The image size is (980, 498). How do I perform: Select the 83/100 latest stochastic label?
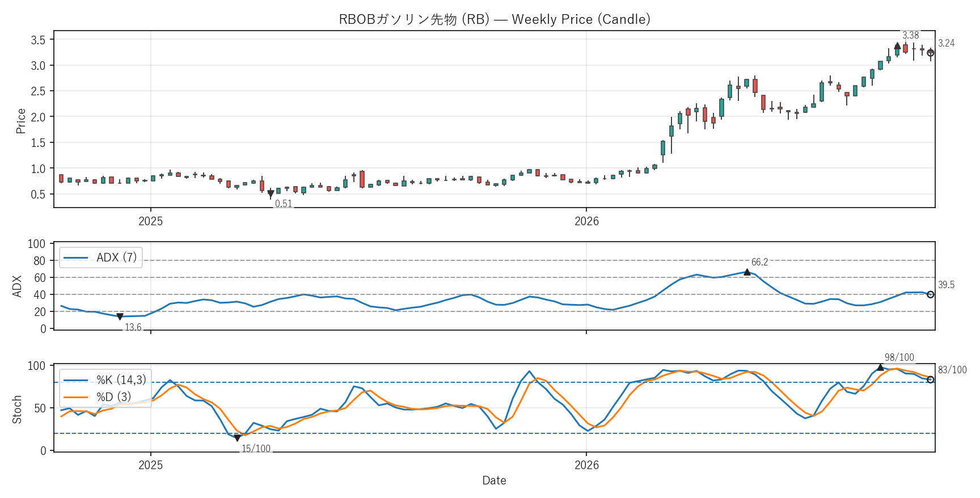coord(952,370)
